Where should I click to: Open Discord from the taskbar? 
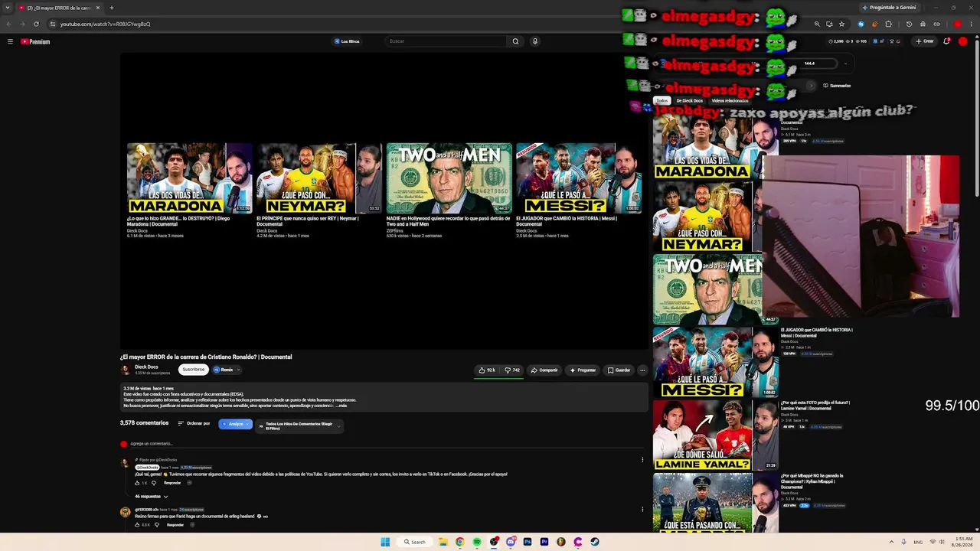511,542
